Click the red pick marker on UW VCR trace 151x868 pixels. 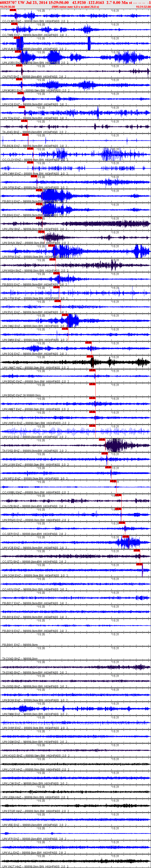pyautogui.click(x=126, y=536)
